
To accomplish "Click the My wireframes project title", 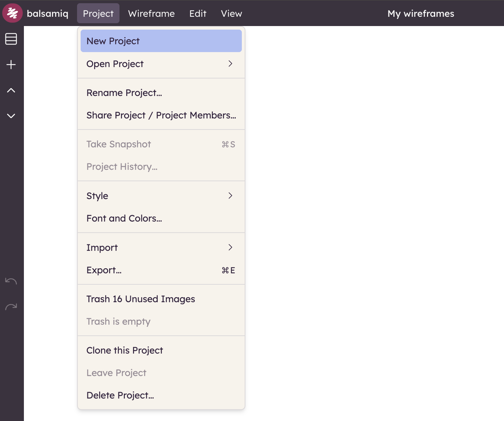I will 421,14.
